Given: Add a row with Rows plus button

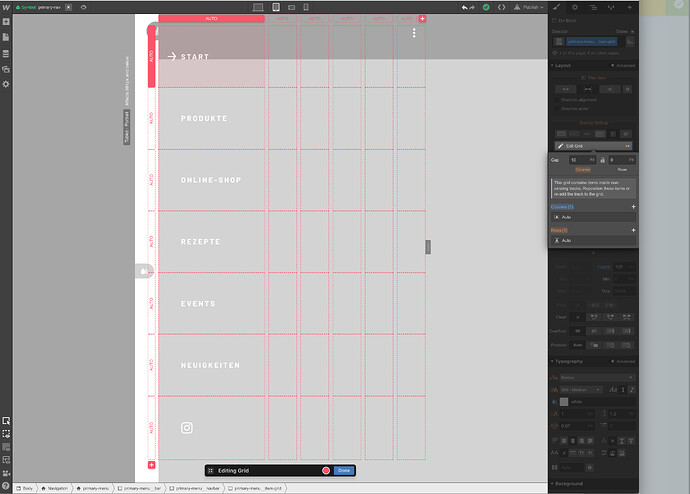Looking at the screenshot, I should click(x=633, y=230).
